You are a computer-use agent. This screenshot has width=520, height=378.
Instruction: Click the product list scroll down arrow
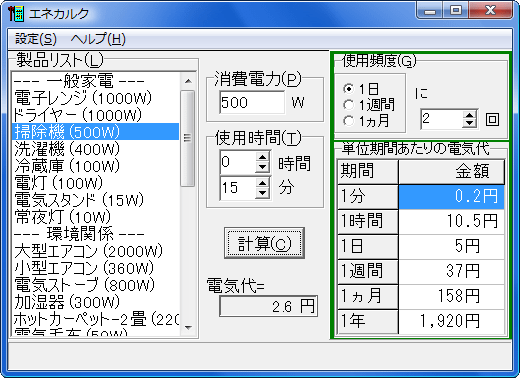click(x=188, y=328)
